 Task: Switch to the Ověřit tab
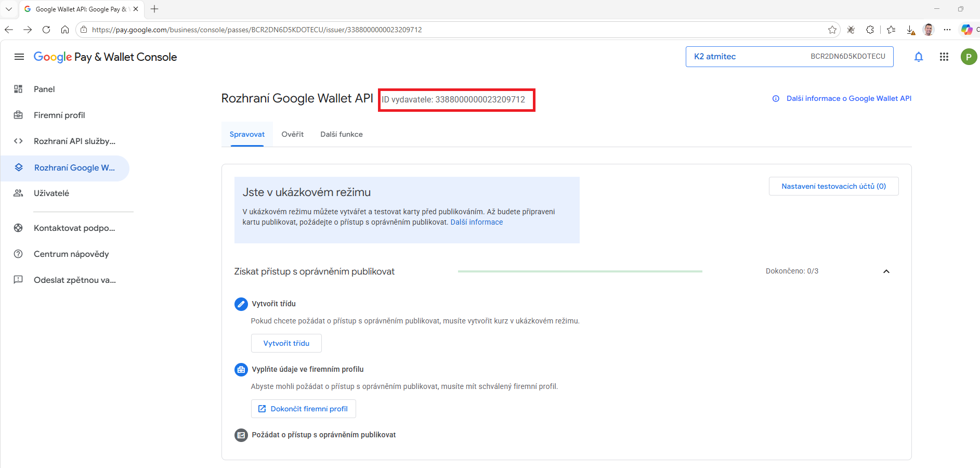[293, 134]
